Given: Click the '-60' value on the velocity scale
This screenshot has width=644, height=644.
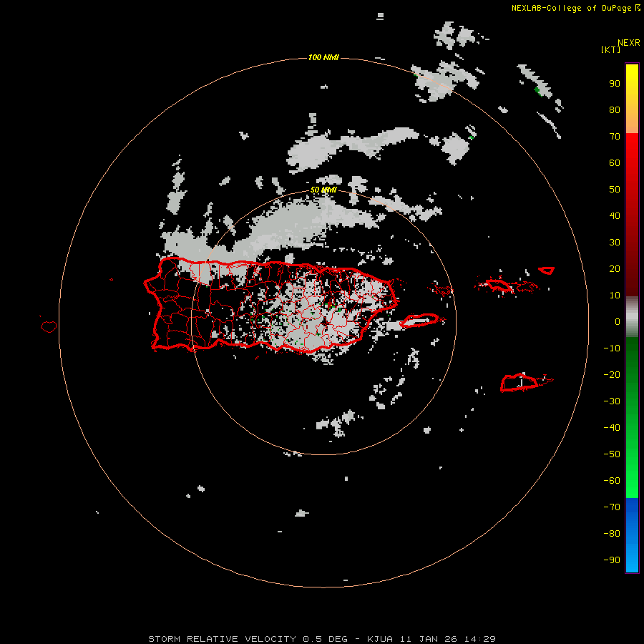Looking at the screenshot, I should coord(612,481).
